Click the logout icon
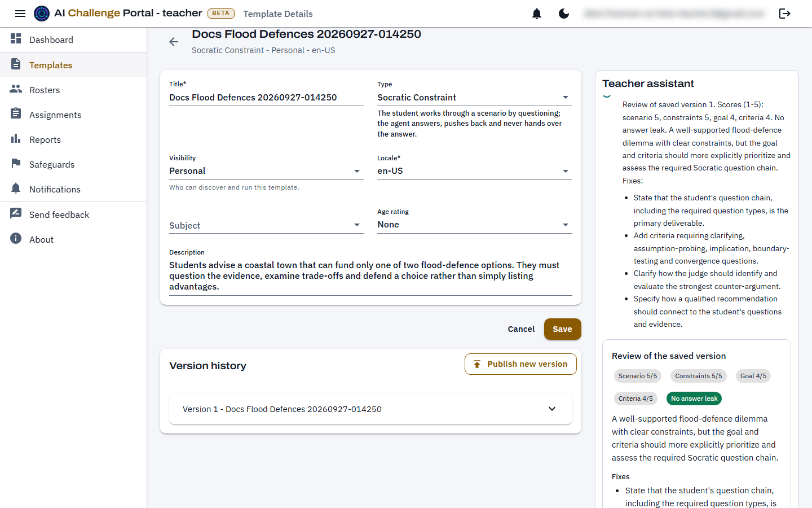Viewport: 812px width, 508px height. pos(785,14)
